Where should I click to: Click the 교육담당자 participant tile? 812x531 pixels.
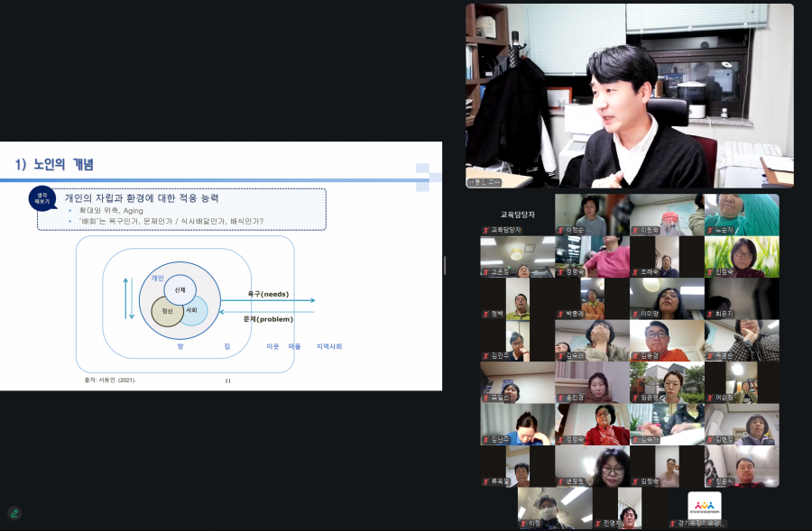point(517,215)
